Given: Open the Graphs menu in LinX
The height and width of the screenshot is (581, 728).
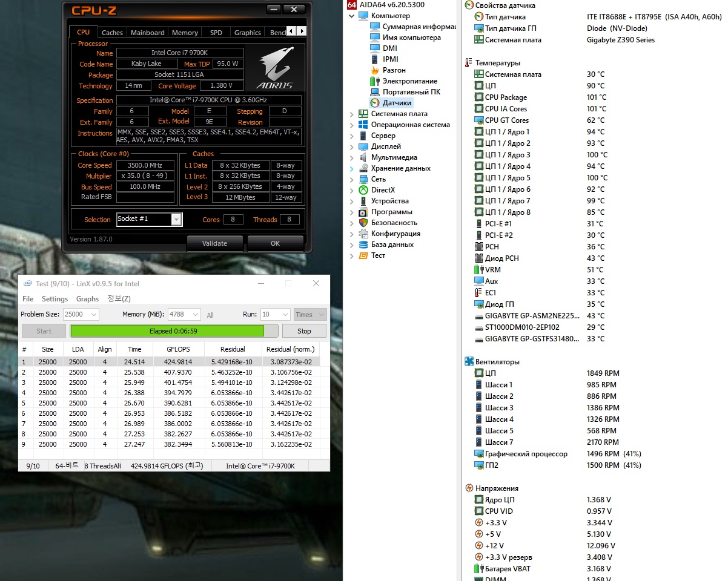Looking at the screenshot, I should (x=87, y=299).
